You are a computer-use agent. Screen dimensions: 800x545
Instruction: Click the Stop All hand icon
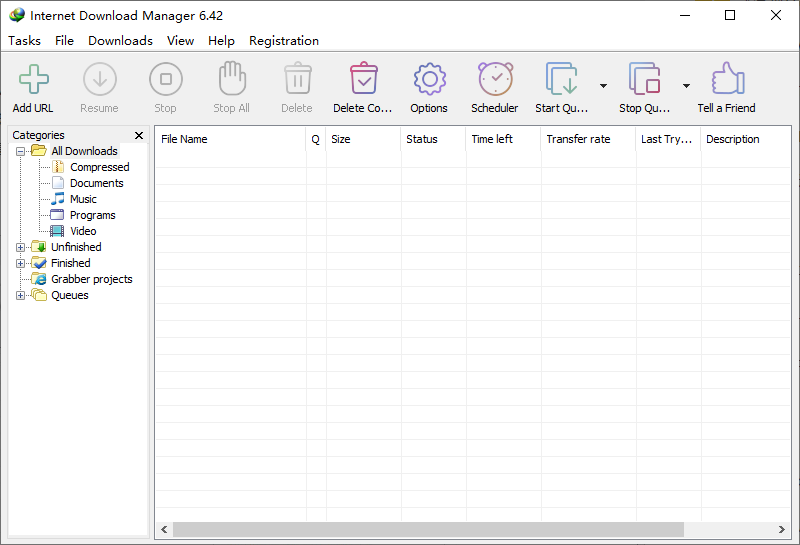232,78
